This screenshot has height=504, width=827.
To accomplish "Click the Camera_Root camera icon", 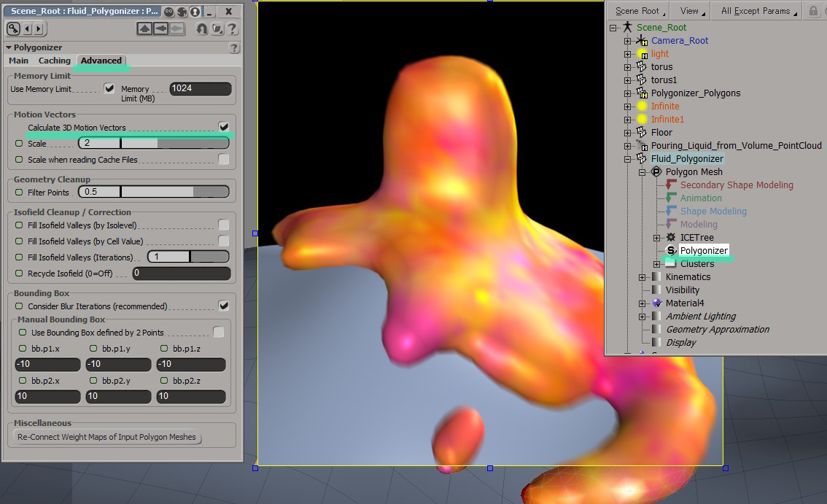I will tap(642, 41).
